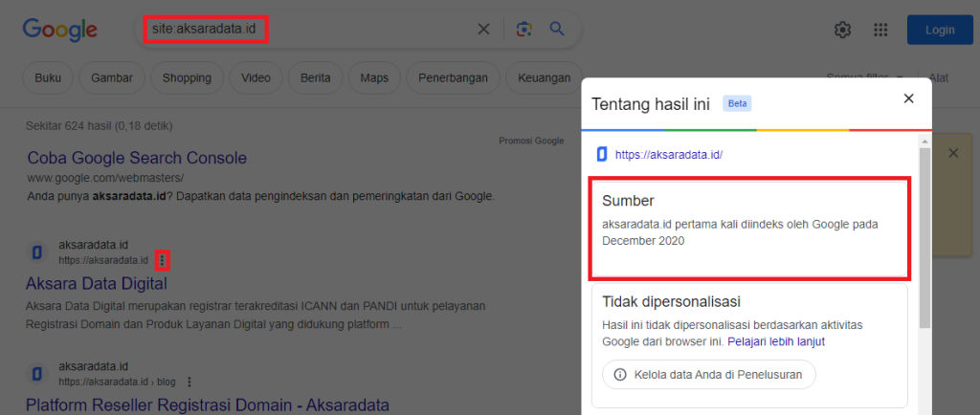Click the Sumber heading in panel

628,201
